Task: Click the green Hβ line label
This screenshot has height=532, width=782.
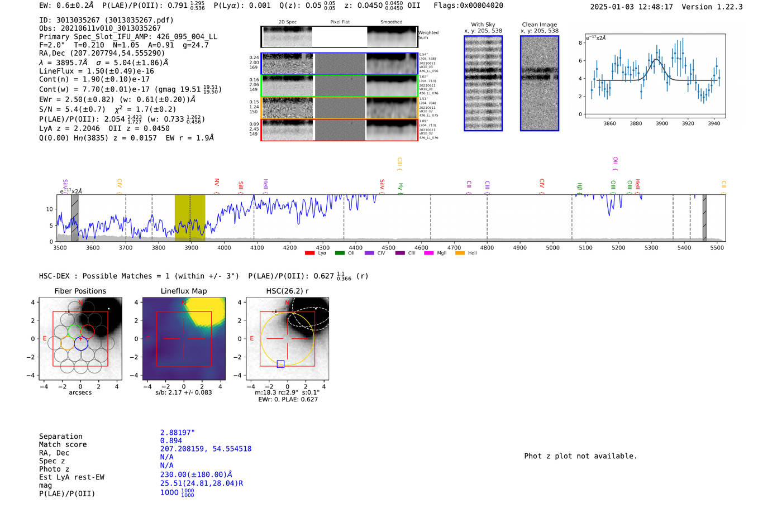Action: coord(579,188)
